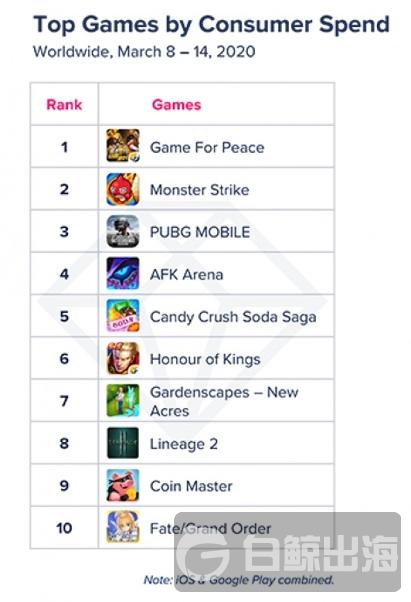Click the Candy Crush Soda Saga text

pos(233,317)
